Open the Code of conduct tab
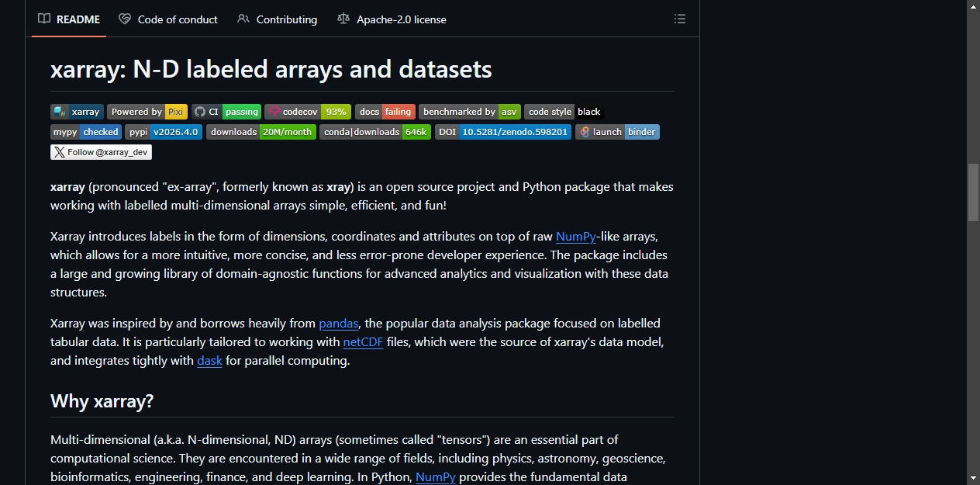Image resolution: width=980 pixels, height=485 pixels. [168, 19]
